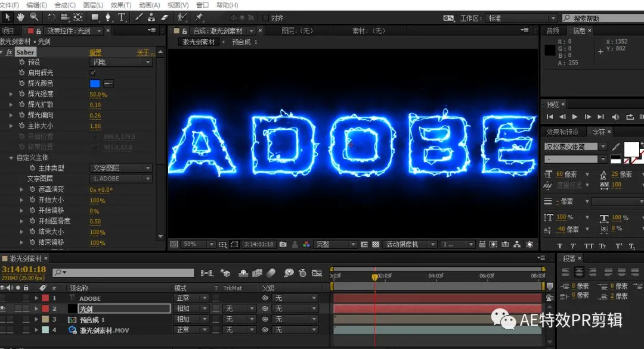This screenshot has height=349, width=644.
Task: Select the Brush tool
Action: pos(139,17)
